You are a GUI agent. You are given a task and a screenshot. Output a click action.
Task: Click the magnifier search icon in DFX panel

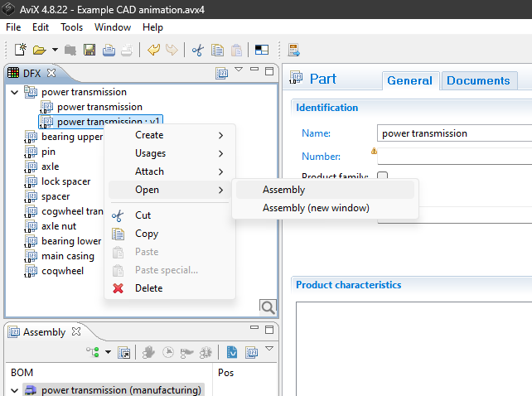(268, 307)
